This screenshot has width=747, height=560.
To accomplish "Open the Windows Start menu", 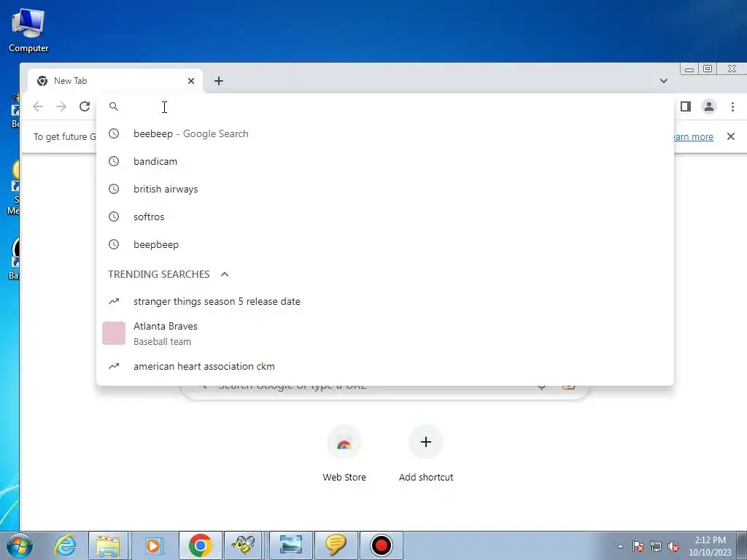I will [19, 545].
